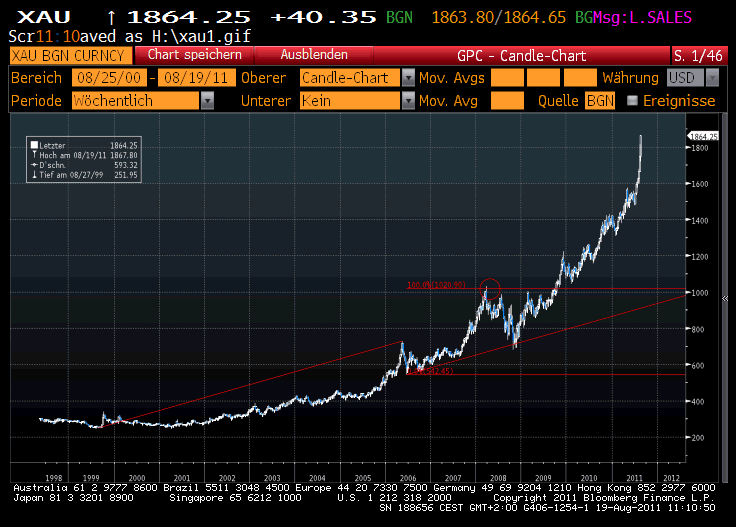Select the Candle-Chart combo box text
The image size is (736, 527).
350,77
